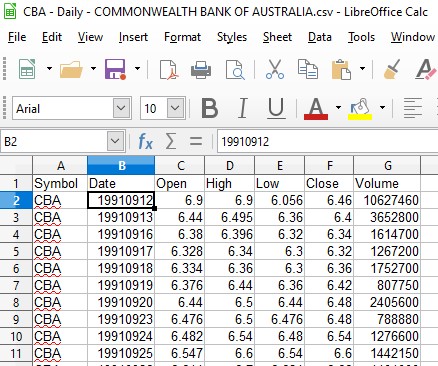The height and width of the screenshot is (366, 438).
Task: Open the Window menu
Action: click(413, 37)
